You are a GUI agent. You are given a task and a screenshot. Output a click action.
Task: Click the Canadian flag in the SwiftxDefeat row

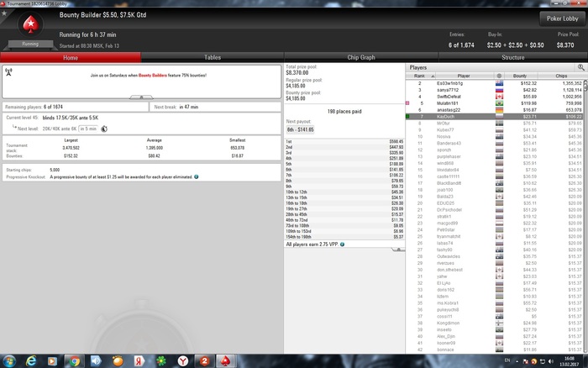pos(499,97)
